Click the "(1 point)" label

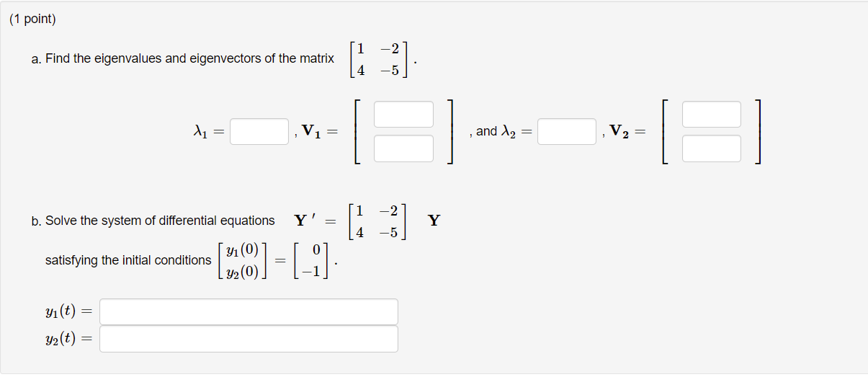[32, 19]
